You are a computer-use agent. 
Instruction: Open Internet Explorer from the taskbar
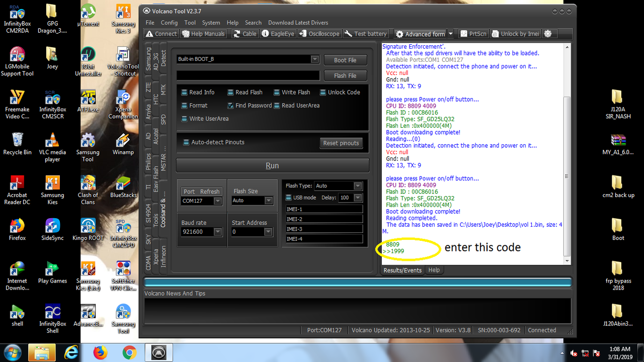point(71,353)
